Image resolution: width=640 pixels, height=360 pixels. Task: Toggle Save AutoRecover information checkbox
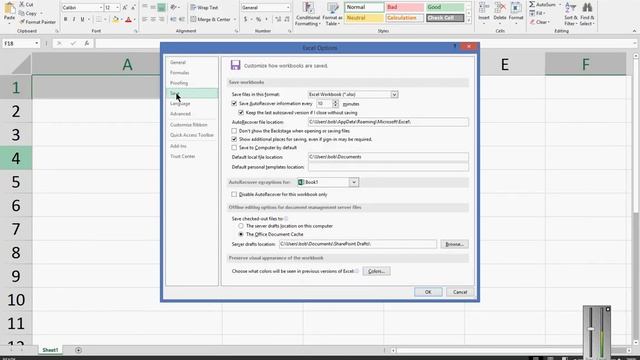234,104
